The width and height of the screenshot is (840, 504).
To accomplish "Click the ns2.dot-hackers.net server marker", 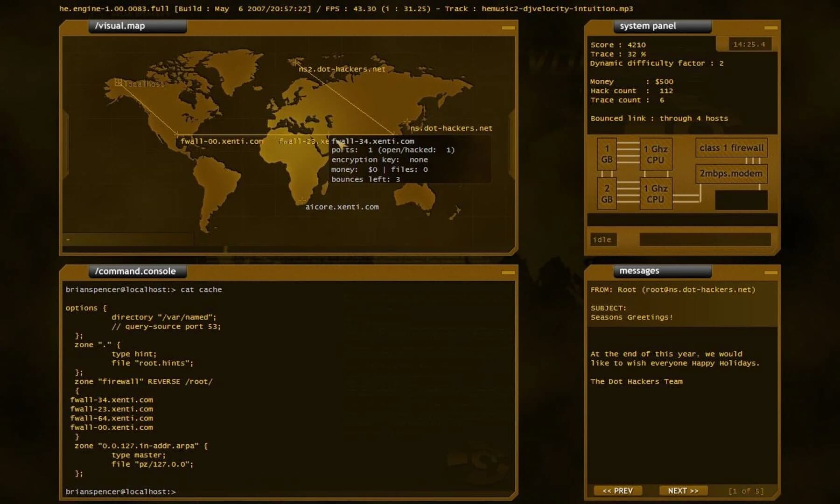I will [295, 62].
